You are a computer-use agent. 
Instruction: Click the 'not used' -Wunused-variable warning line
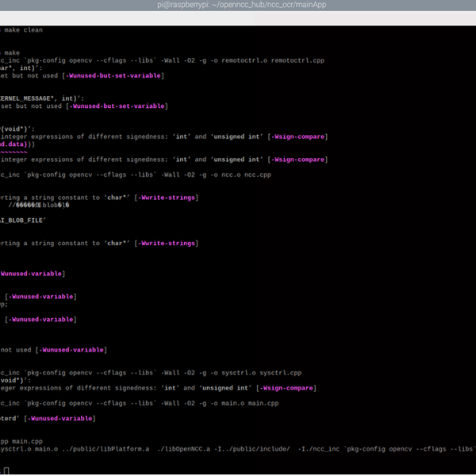coord(54,349)
